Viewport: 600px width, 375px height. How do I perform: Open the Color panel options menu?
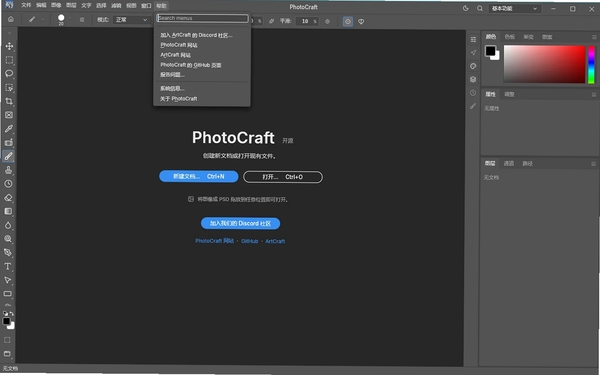tap(594, 37)
